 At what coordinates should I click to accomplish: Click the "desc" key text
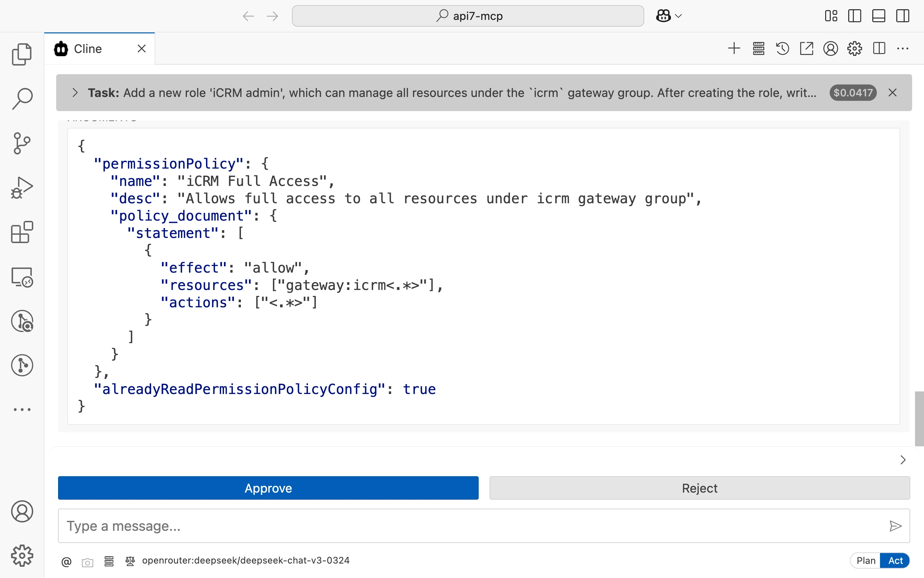[135, 199]
